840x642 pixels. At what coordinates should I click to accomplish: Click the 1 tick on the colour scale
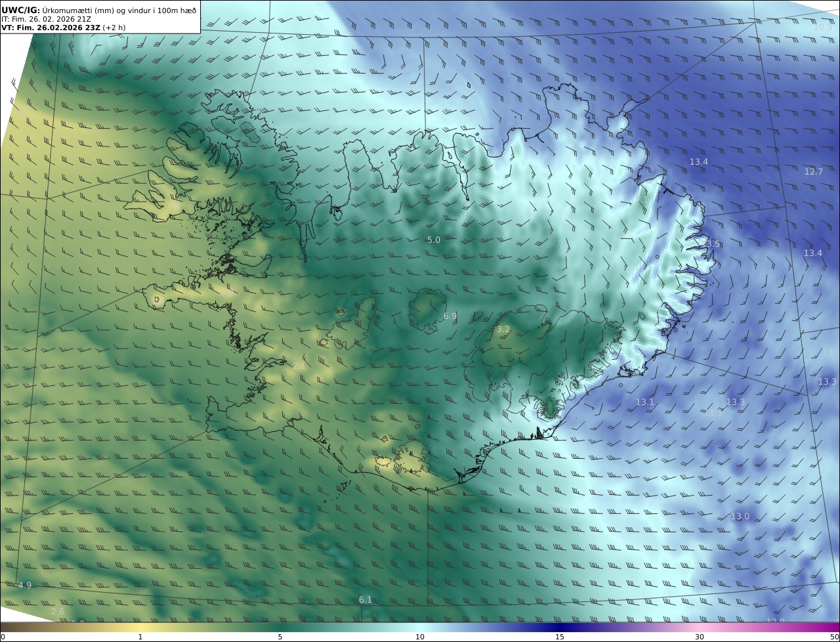[x=140, y=637]
